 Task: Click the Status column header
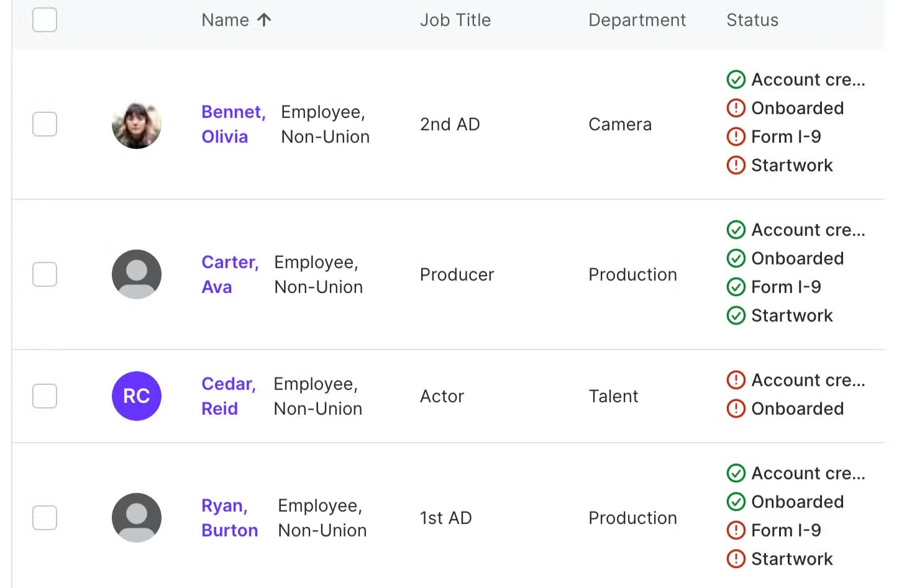(x=752, y=20)
